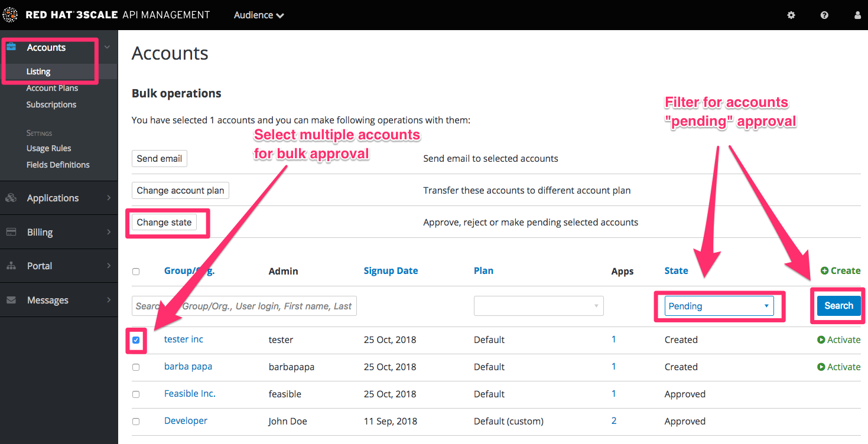This screenshot has height=444, width=868.
Task: Click the Portal sitemap icon
Action: (11, 266)
